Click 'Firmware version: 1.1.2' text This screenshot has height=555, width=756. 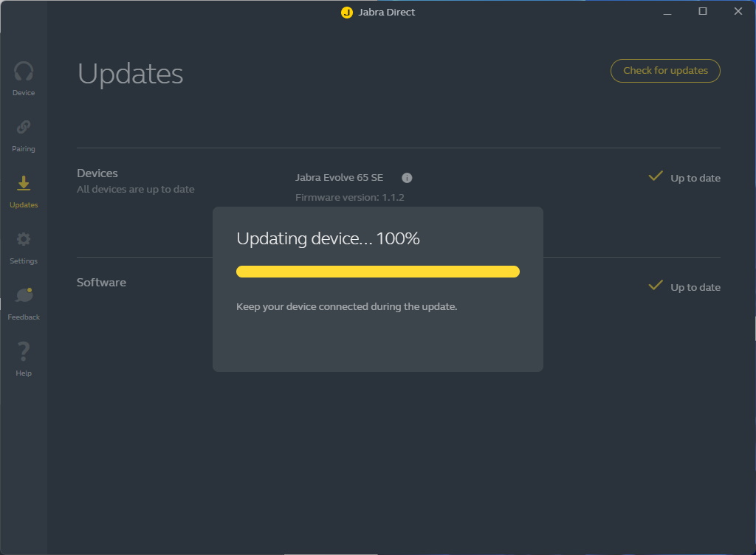(350, 198)
